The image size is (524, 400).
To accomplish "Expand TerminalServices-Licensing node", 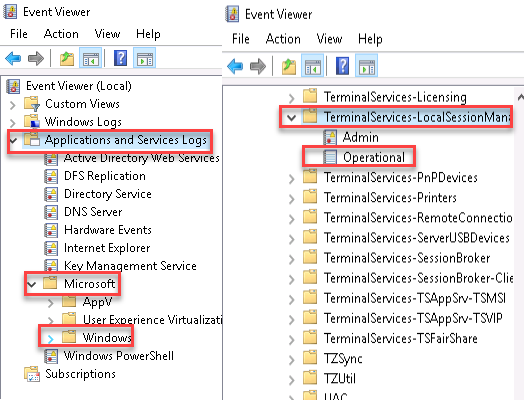I will 292,98.
